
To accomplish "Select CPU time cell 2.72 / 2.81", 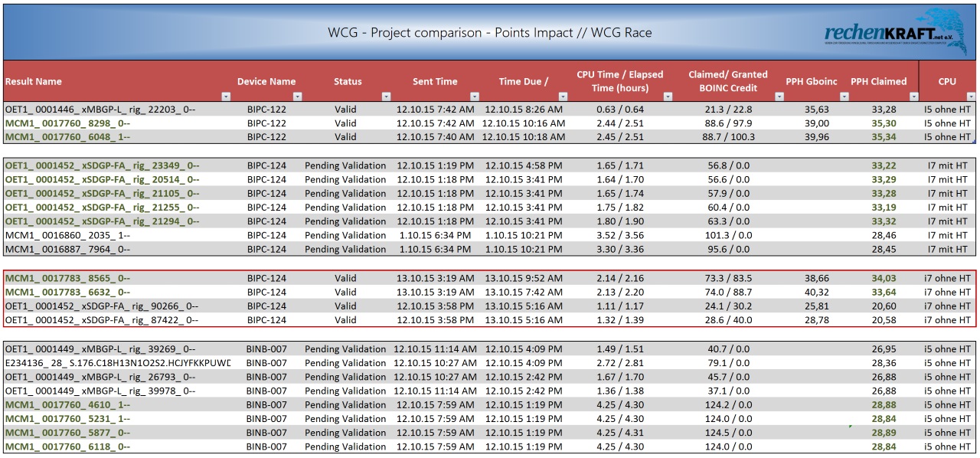I will [x=620, y=363].
